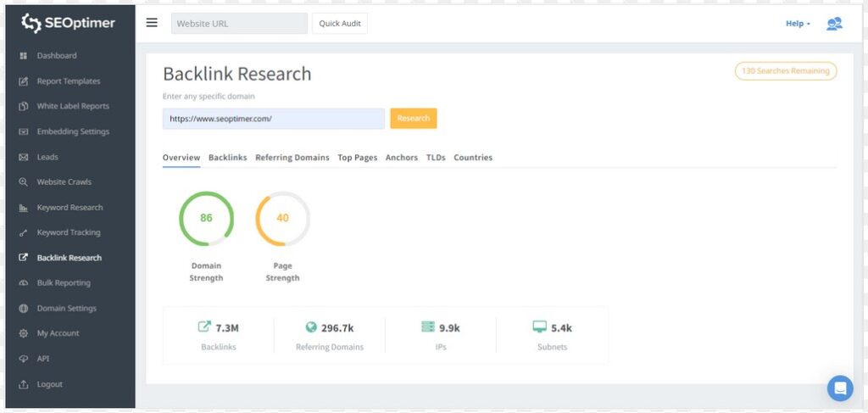868x413 pixels.
Task: Click the Report Templates edit icon
Action: (23, 81)
